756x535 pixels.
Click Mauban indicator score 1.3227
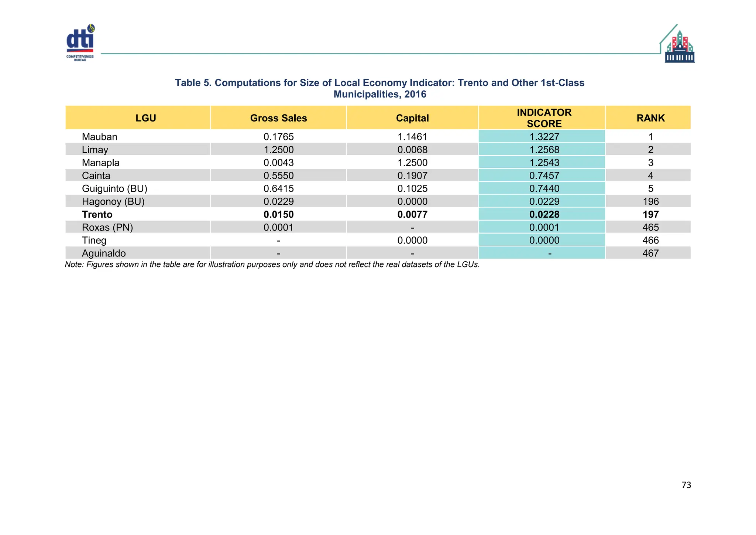click(x=544, y=137)
